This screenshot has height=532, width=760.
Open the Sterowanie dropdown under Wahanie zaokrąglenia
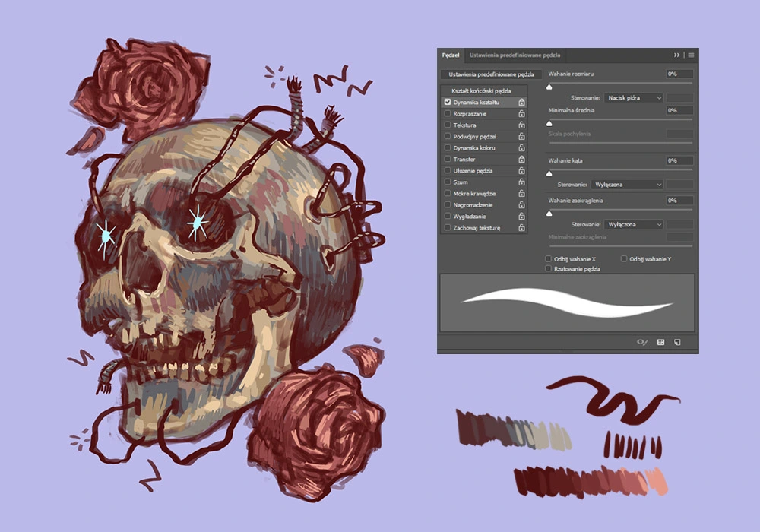(634, 225)
